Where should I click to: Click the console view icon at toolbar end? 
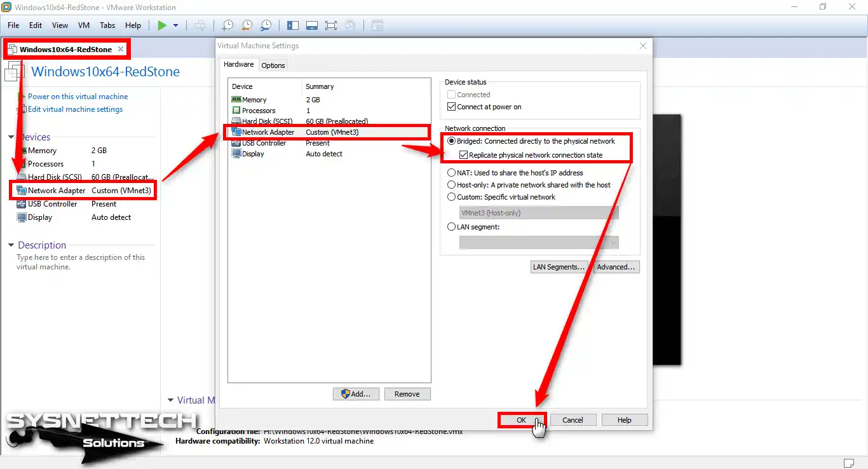[377, 25]
